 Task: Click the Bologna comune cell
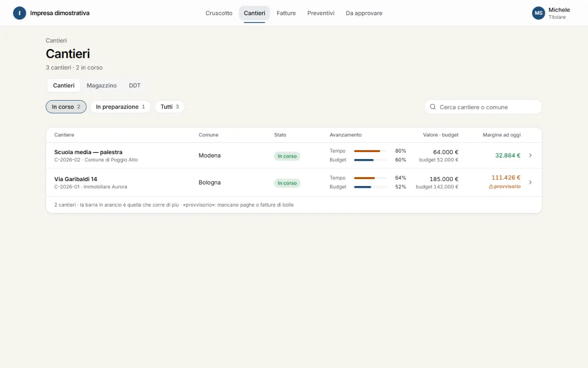[210, 183]
